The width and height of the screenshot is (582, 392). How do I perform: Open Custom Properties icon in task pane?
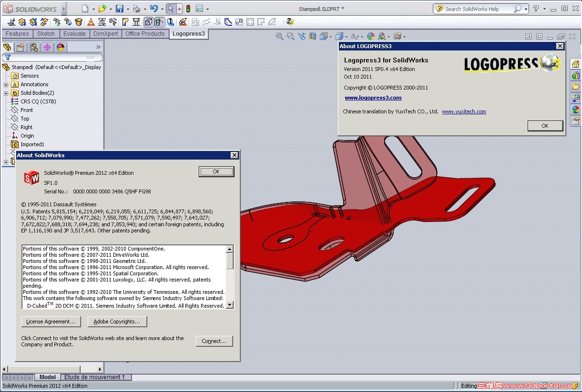[575, 121]
